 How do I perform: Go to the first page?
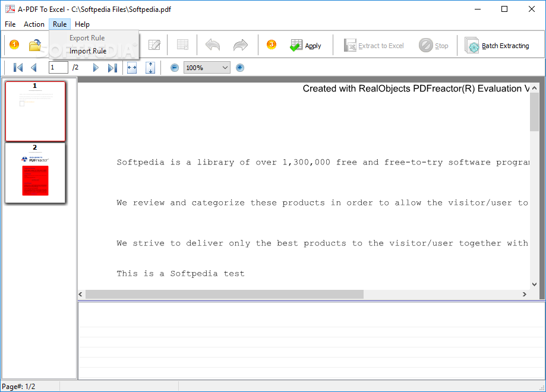18,68
